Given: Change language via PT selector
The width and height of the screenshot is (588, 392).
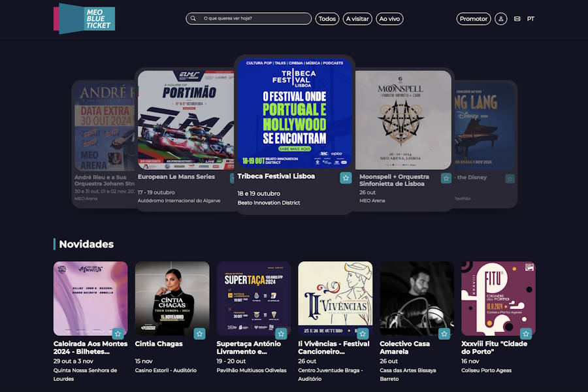Looking at the screenshot, I should tap(531, 19).
